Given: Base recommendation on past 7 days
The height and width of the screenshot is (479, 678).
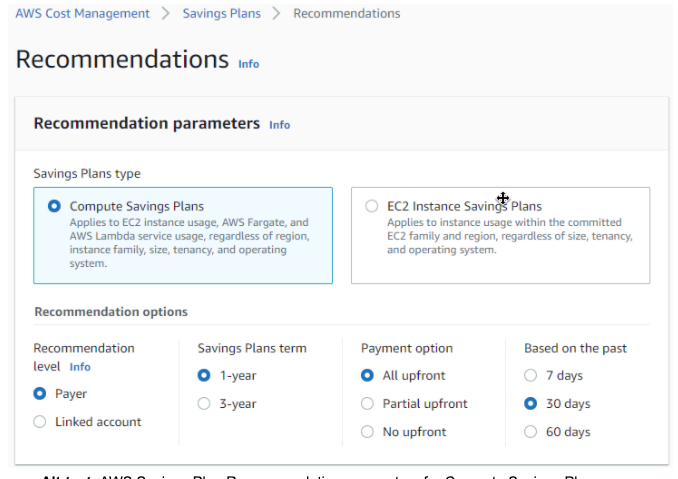Looking at the screenshot, I should click(531, 376).
